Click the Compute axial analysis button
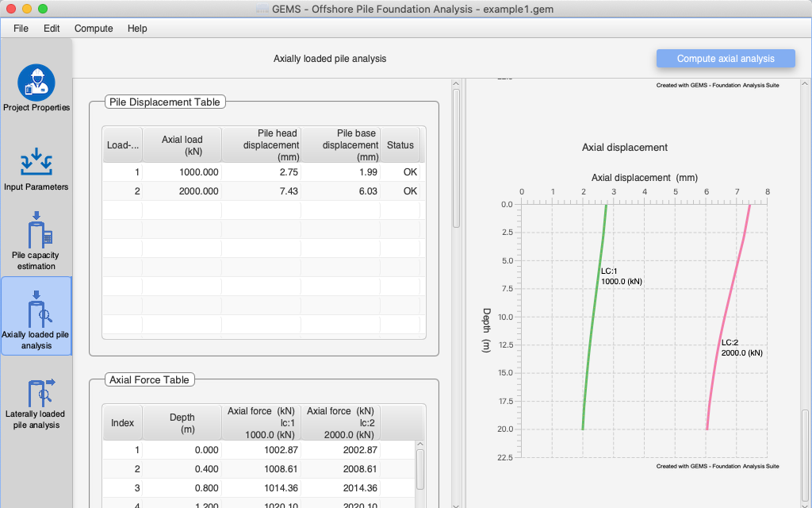The height and width of the screenshot is (508, 812). [x=725, y=59]
